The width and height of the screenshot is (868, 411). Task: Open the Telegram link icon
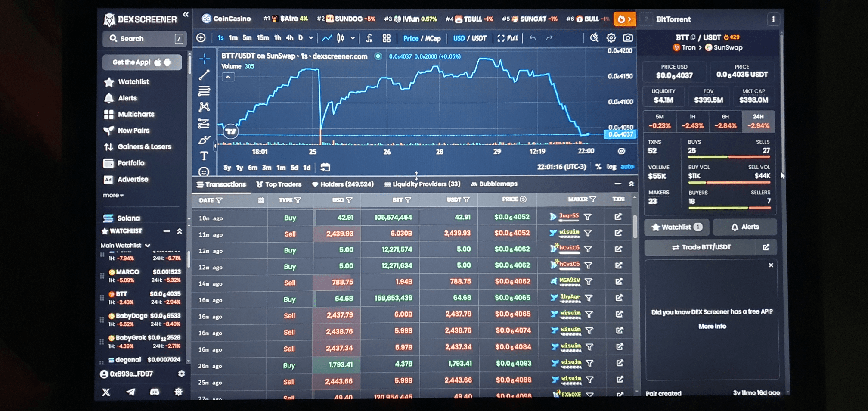pos(130,392)
